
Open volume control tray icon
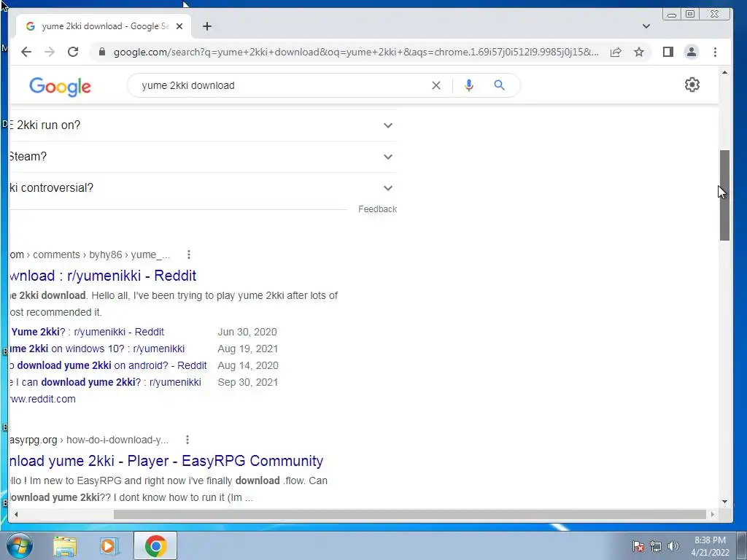point(673,546)
